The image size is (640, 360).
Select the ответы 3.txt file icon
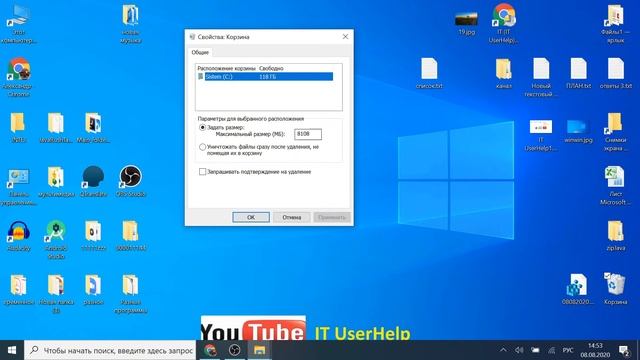(x=616, y=73)
